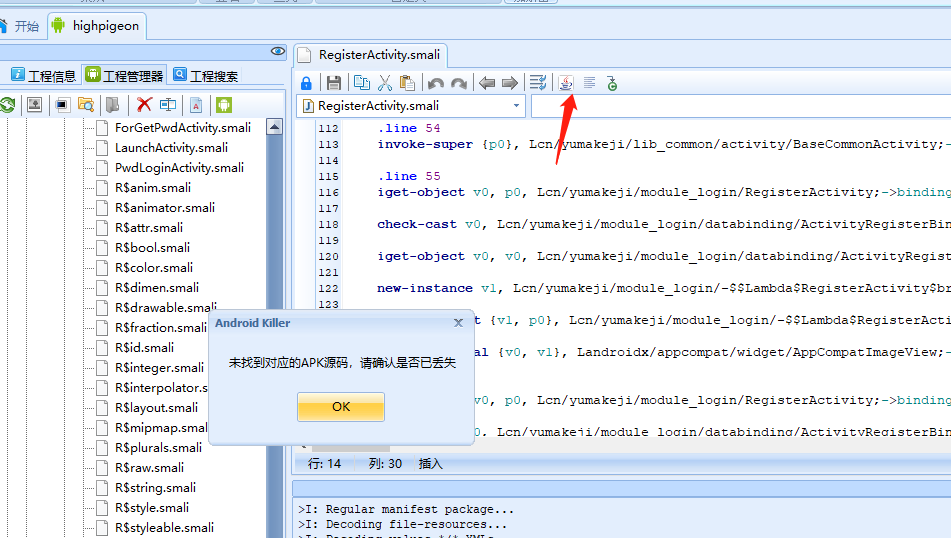
Task: Click the rename icon in project toolbar
Action: coord(168,104)
